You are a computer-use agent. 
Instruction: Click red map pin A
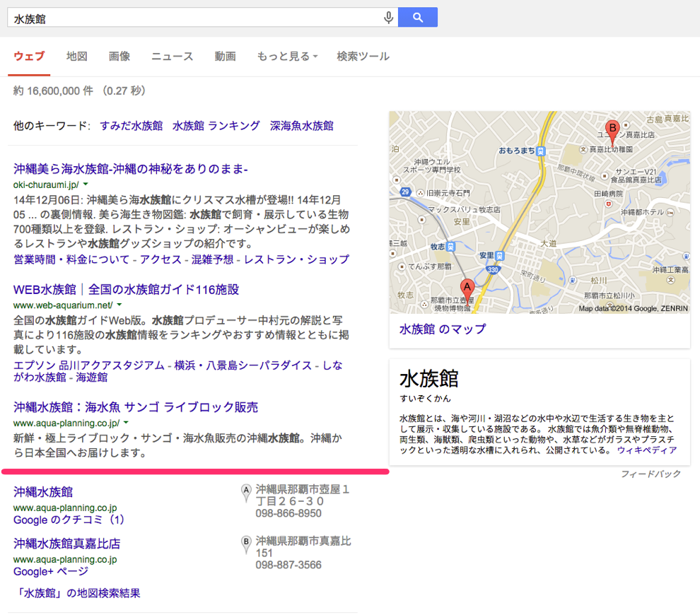pos(467,288)
